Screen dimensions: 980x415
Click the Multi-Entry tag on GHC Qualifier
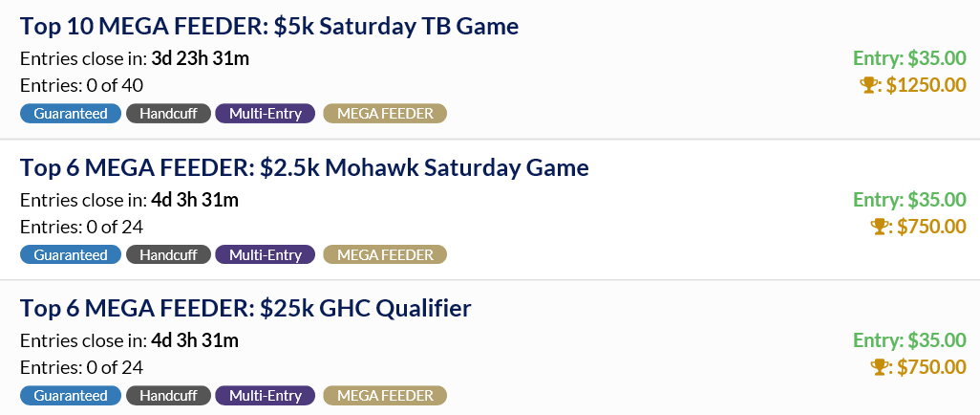pyautogui.click(x=266, y=396)
